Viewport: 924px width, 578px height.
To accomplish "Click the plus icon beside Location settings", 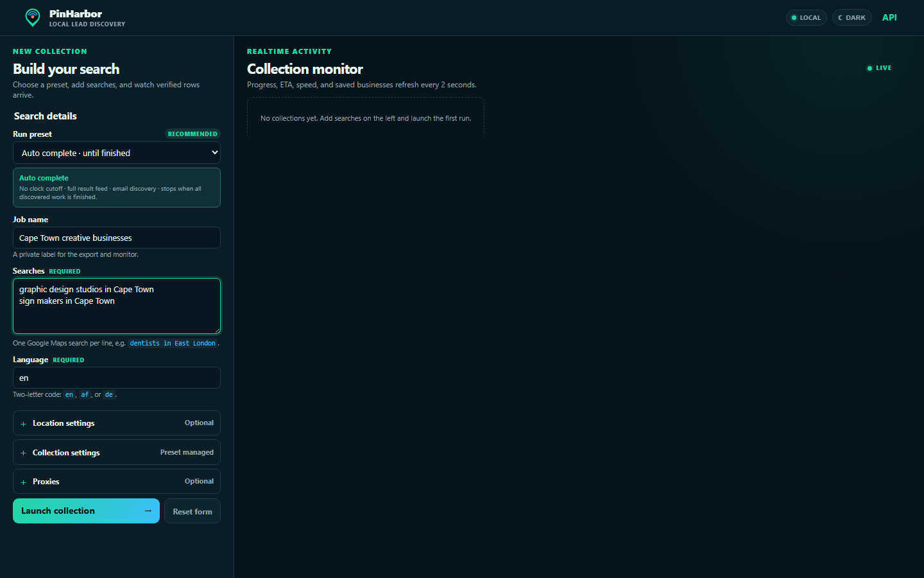I will [x=23, y=424].
